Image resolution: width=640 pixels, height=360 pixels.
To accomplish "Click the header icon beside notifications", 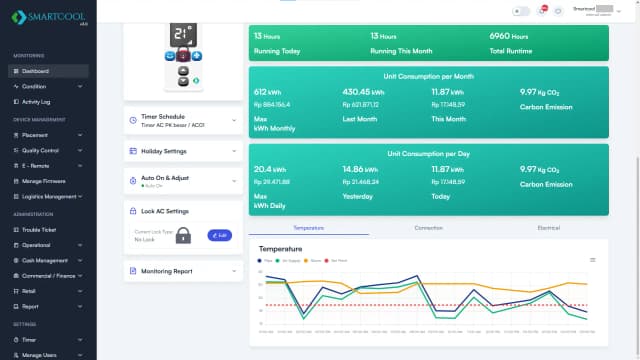I will [x=558, y=11].
